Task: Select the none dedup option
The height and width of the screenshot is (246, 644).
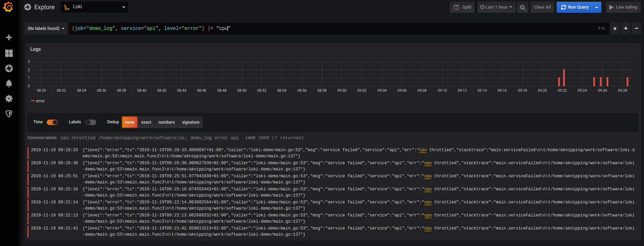Action: 130,122
